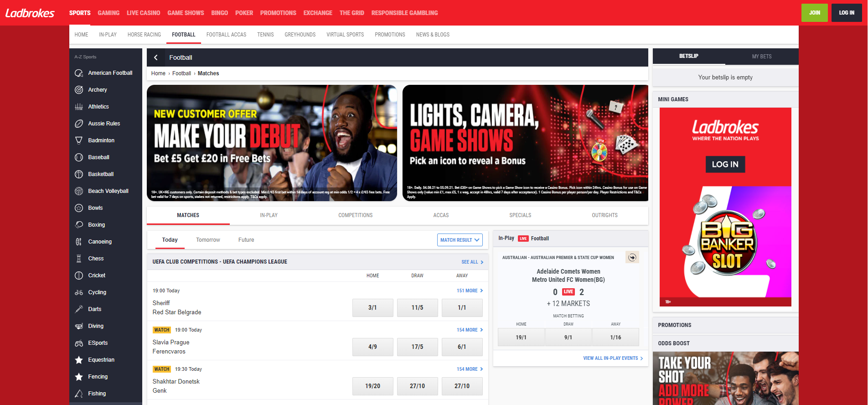The width and height of the screenshot is (868, 405).
Task: Show Future matches tab
Action: [246, 240]
